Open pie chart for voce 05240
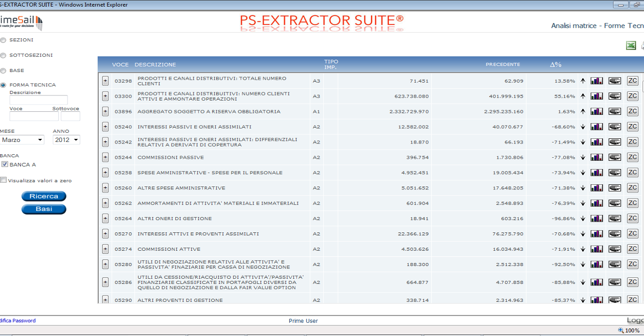 [615, 127]
